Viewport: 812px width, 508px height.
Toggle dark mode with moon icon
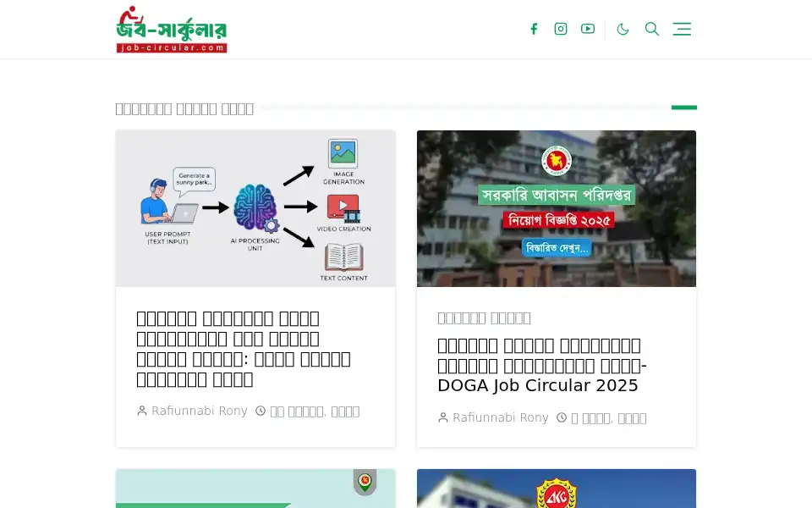(x=623, y=29)
